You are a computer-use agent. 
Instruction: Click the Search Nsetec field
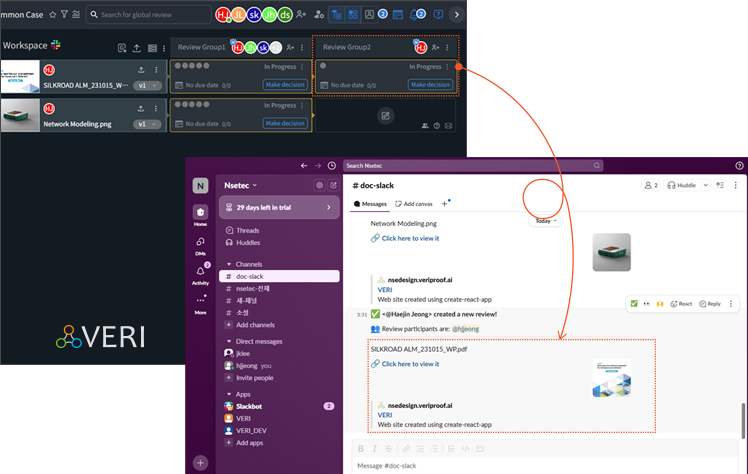(x=472, y=165)
